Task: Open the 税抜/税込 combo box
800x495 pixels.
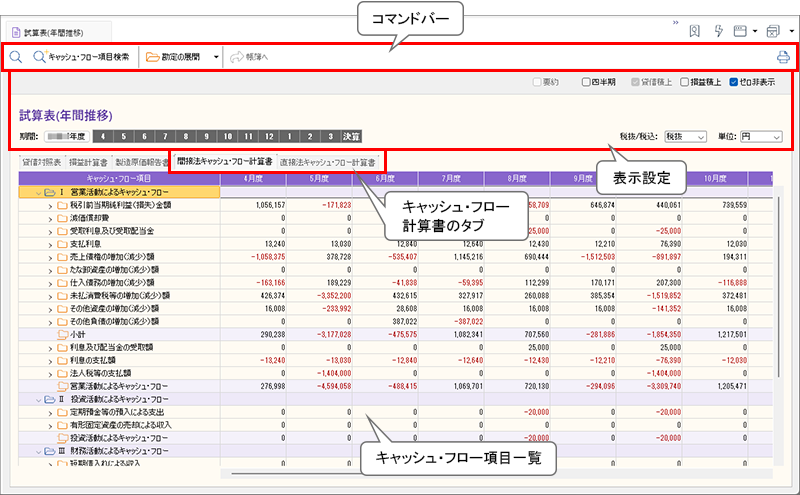Action: coord(685,137)
